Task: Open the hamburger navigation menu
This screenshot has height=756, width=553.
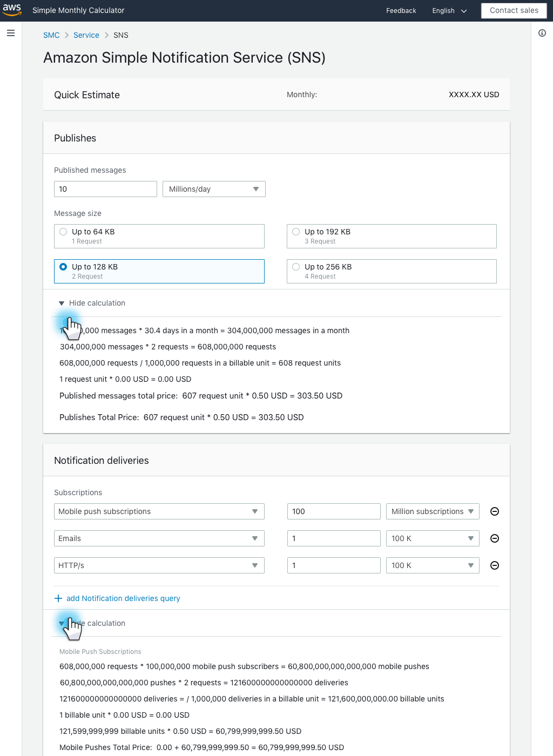Action: tap(11, 33)
